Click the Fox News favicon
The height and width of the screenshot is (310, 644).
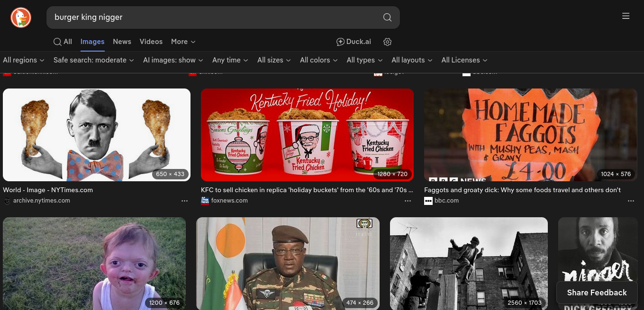tap(205, 201)
